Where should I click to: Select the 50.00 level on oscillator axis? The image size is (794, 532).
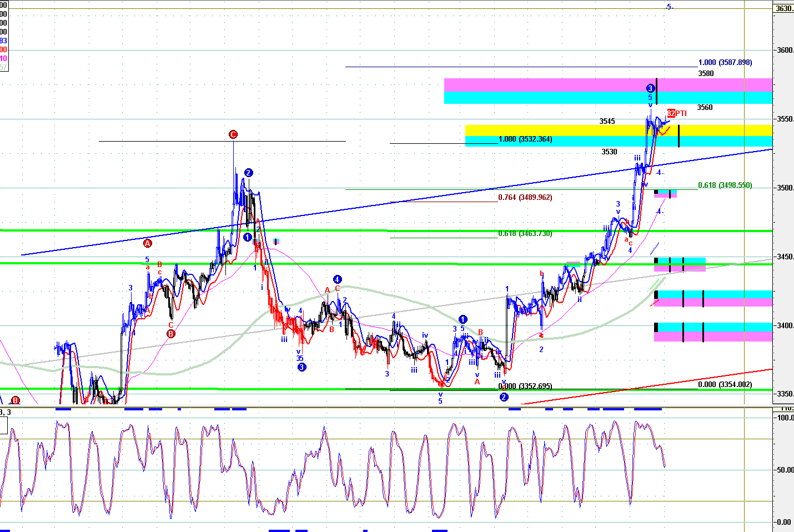tap(785, 470)
